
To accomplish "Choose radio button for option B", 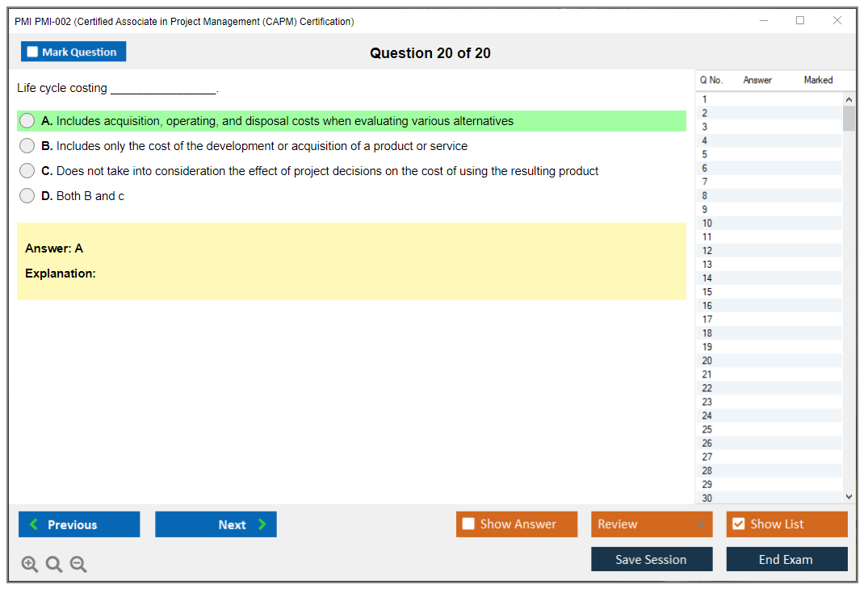I will tap(27, 146).
